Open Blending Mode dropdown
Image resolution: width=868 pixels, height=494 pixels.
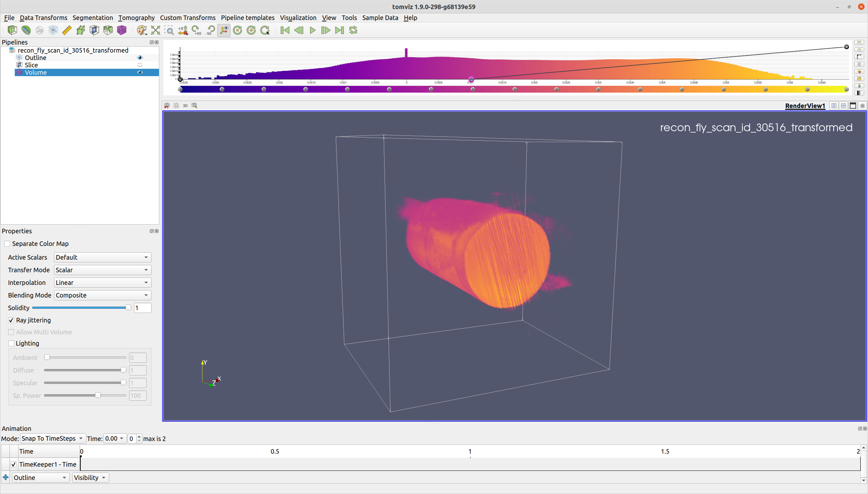[102, 295]
